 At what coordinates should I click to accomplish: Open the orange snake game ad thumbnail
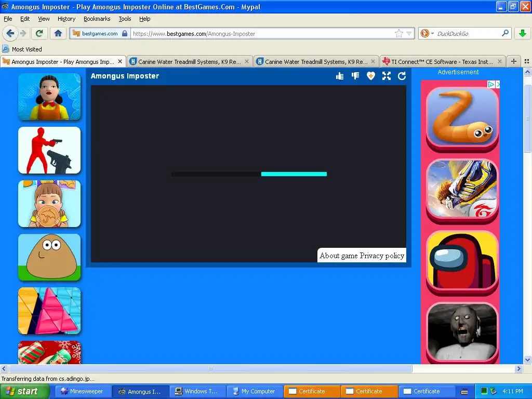tap(462, 117)
